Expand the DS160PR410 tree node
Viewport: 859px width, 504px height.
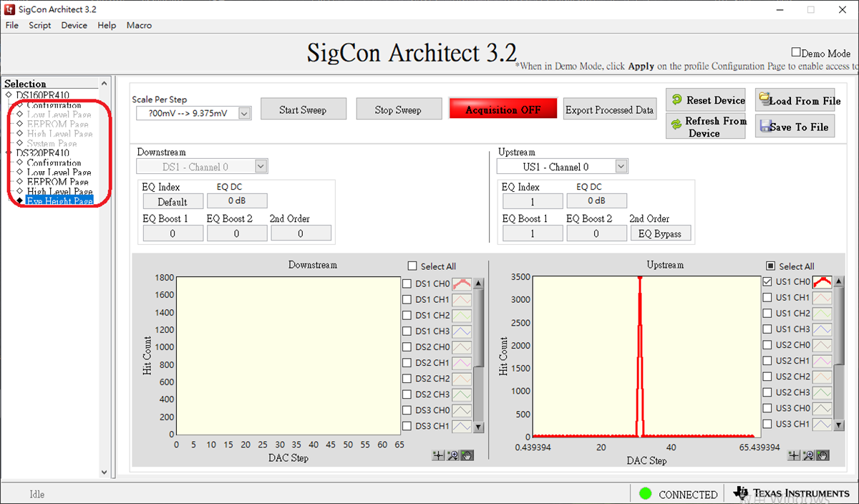click(x=9, y=95)
